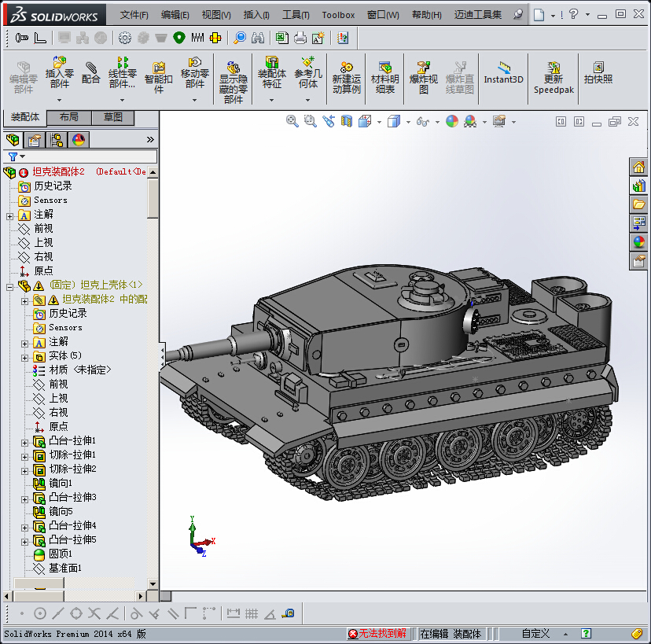Click Edit Appearance color ball in view toolbar
651x644 pixels.
[451, 121]
